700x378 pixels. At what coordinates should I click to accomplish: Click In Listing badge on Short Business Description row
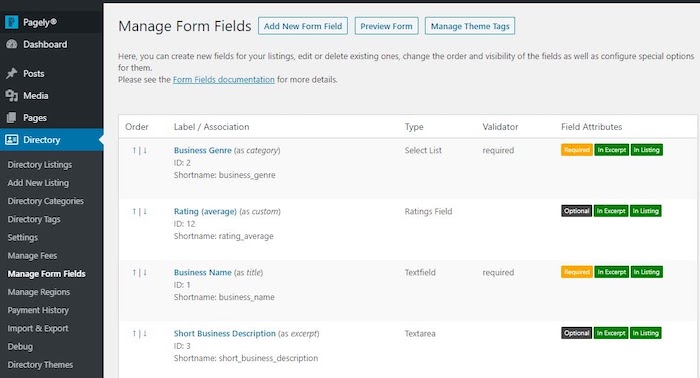[646, 333]
